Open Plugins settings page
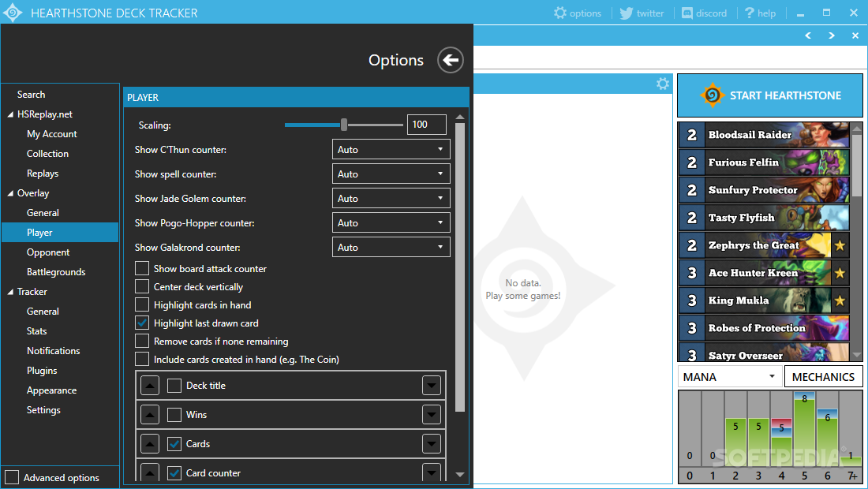 (x=42, y=371)
